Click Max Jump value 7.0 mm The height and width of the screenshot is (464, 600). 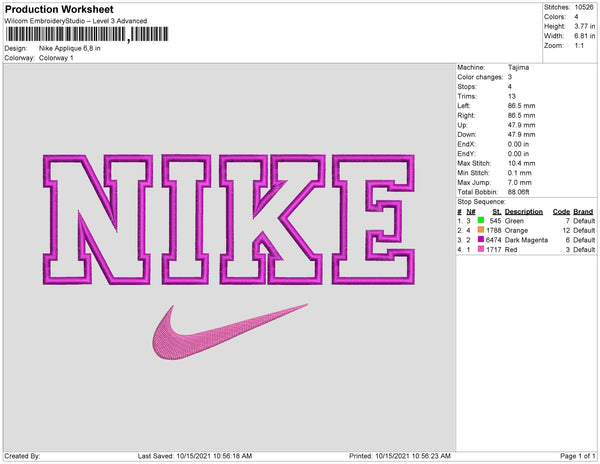520,182
